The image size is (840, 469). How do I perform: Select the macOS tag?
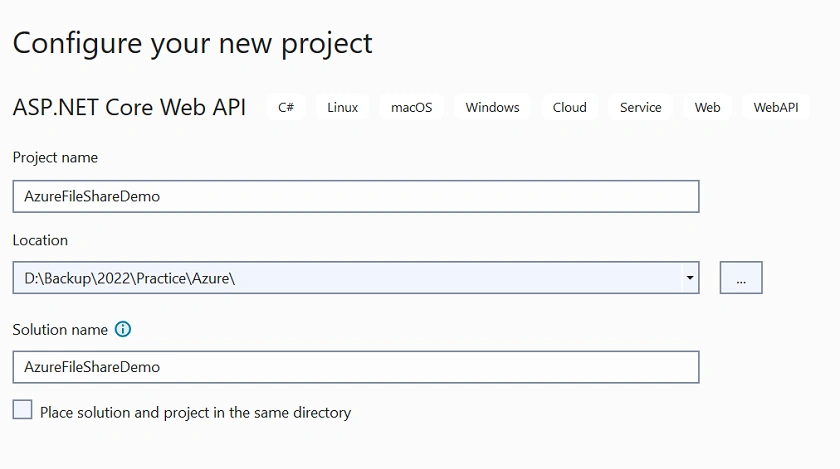pyautogui.click(x=411, y=107)
